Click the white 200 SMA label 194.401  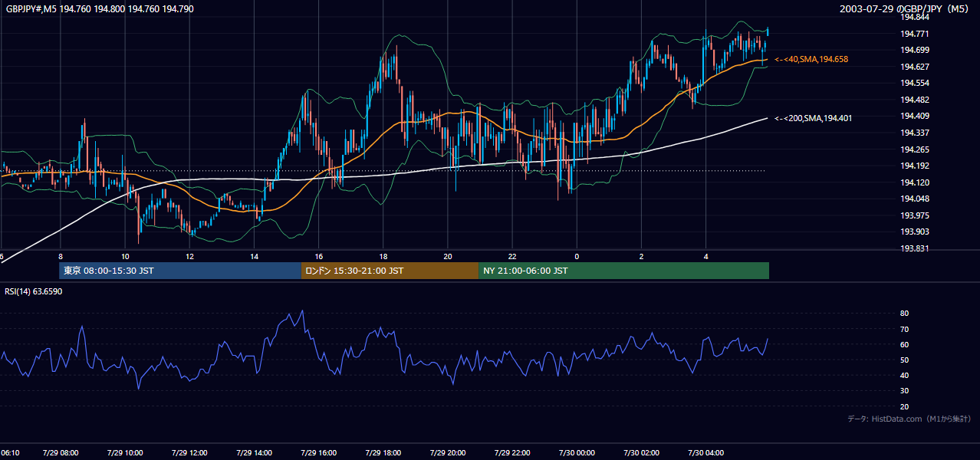pos(814,118)
